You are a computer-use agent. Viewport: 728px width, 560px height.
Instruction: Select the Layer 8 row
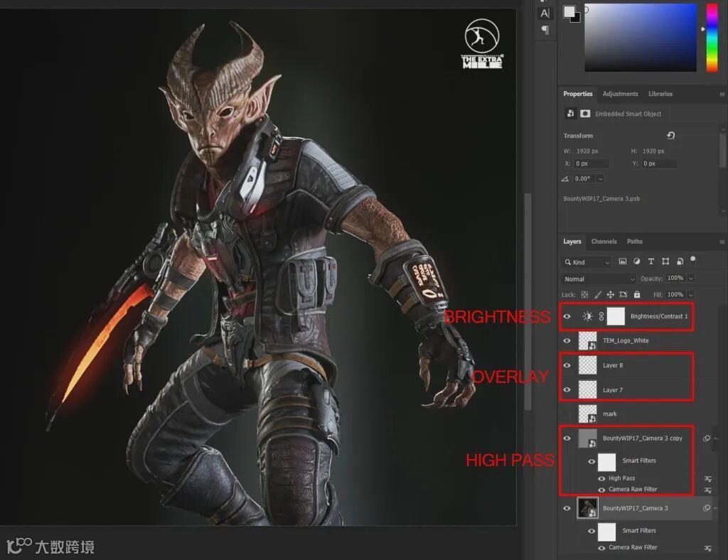(x=636, y=365)
